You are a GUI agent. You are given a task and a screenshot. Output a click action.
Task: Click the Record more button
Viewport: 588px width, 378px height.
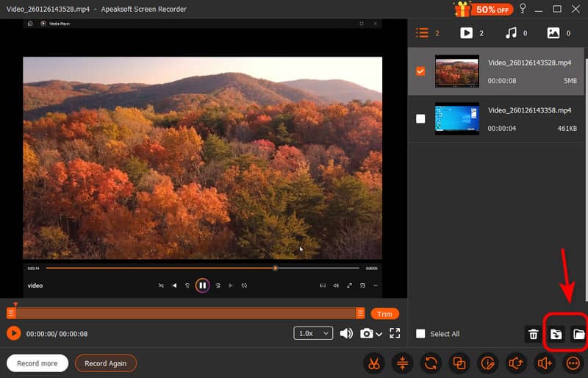[x=37, y=363]
